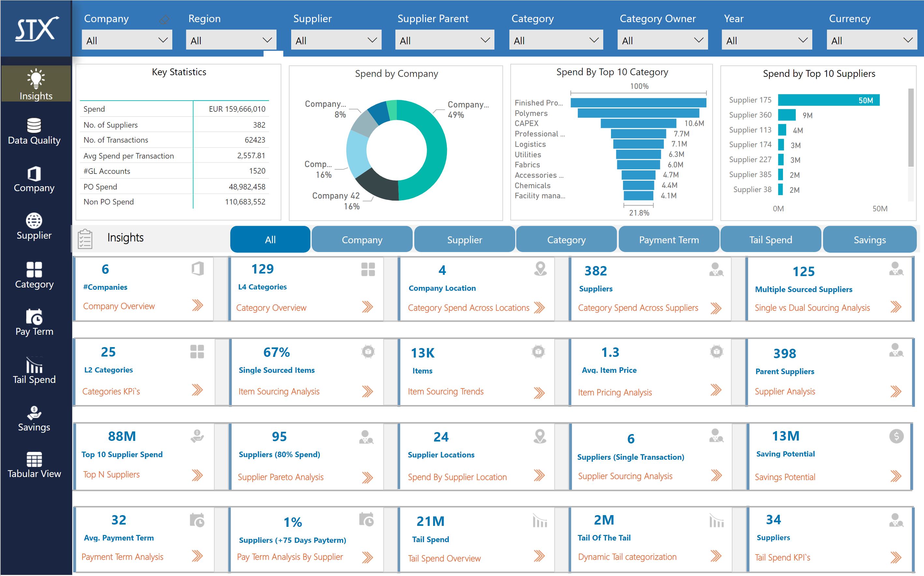Open the Insights lightbulb icon in sidebar

pos(36,78)
